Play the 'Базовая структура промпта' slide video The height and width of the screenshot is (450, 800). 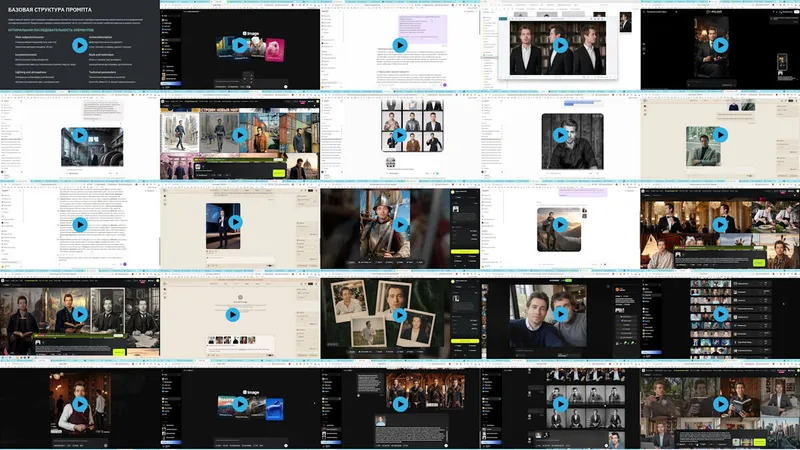click(80, 45)
